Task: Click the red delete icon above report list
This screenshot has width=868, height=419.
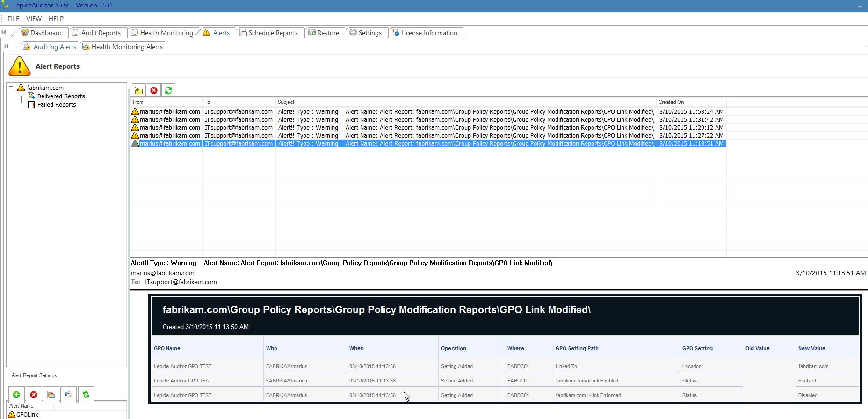Action: pyautogui.click(x=154, y=90)
